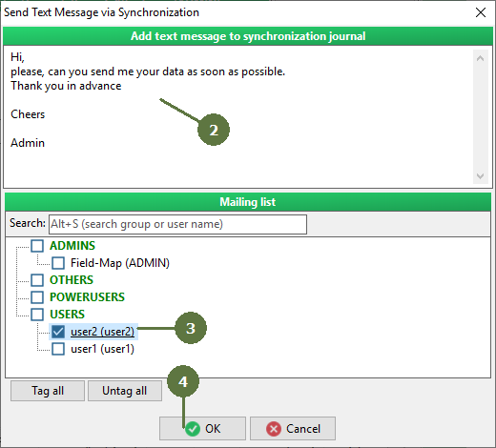496x448 pixels.
Task: Click the scroll down arrow in message box
Action: [481, 175]
